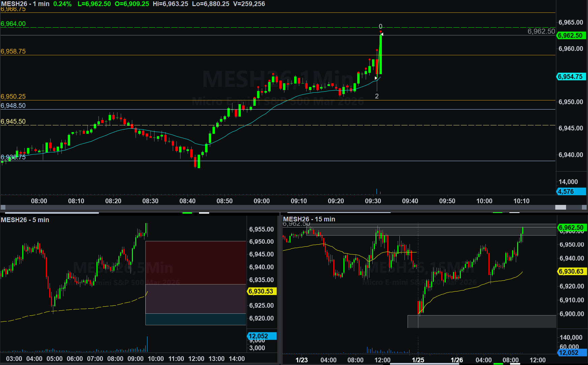Click the 6,958.75 orange level label
588x365 pixels.
pyautogui.click(x=13, y=51)
